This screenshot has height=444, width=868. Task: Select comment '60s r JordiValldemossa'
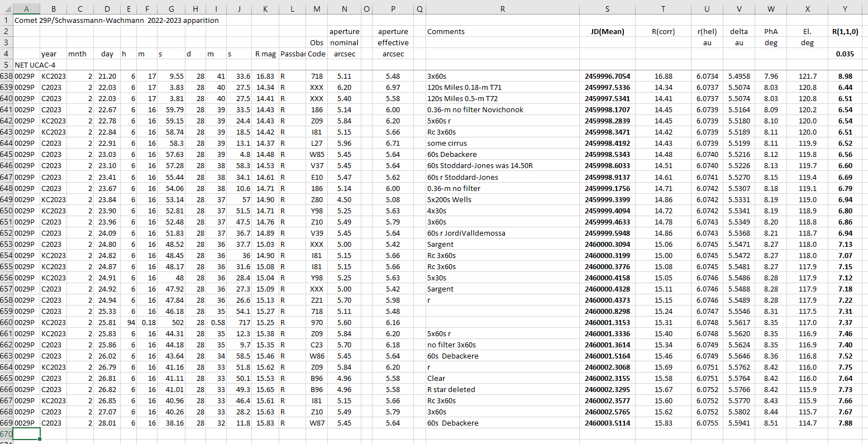point(502,233)
